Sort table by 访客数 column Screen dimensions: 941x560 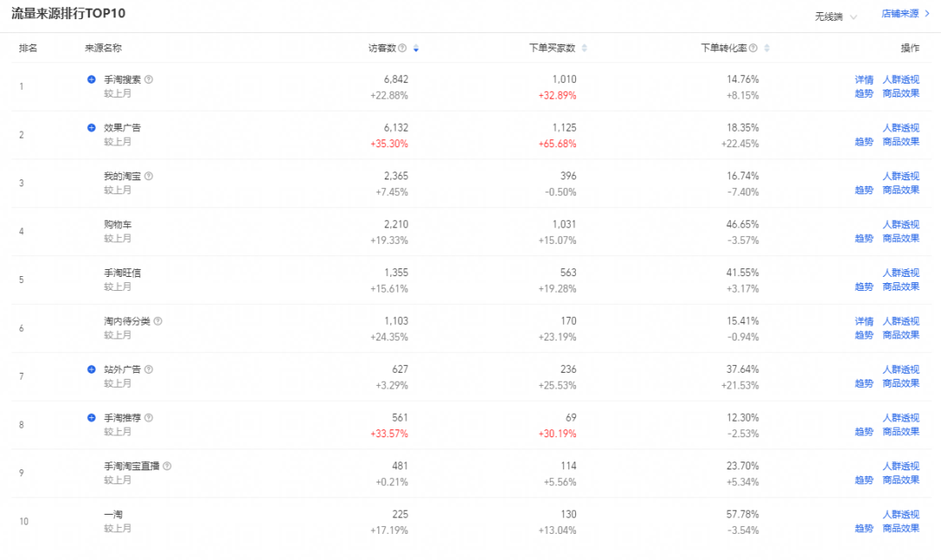pos(416,48)
